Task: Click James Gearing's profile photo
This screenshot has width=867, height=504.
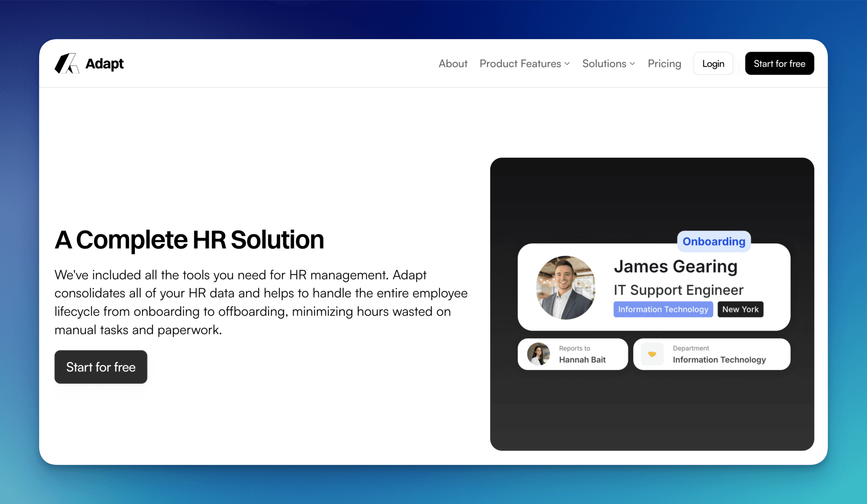Action: coord(566,287)
